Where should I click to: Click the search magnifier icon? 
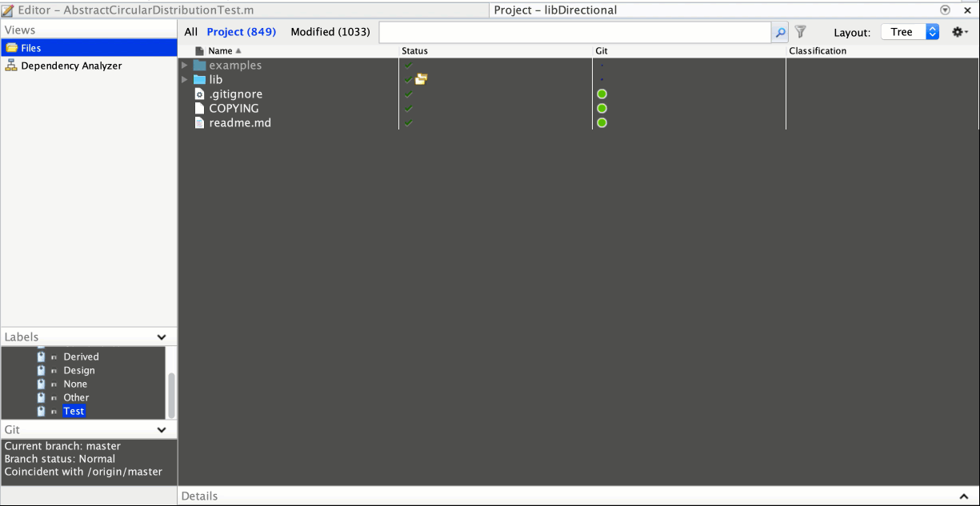(780, 32)
